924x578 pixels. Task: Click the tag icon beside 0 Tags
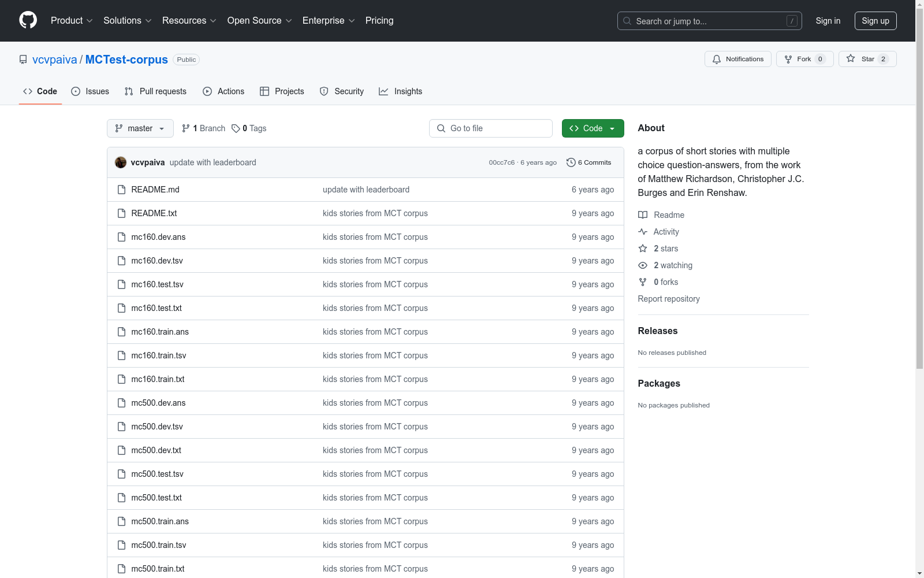tap(236, 128)
